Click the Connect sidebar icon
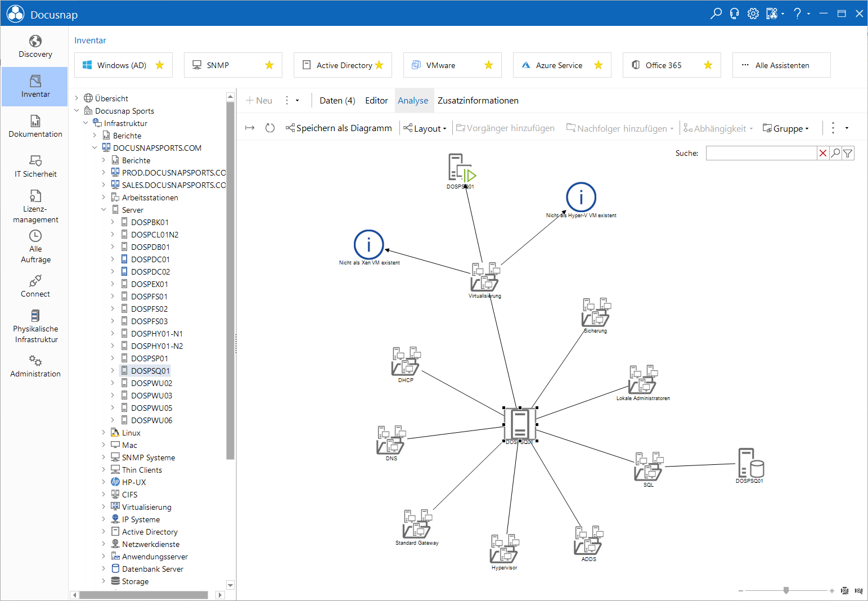This screenshot has width=868, height=601. tap(35, 286)
